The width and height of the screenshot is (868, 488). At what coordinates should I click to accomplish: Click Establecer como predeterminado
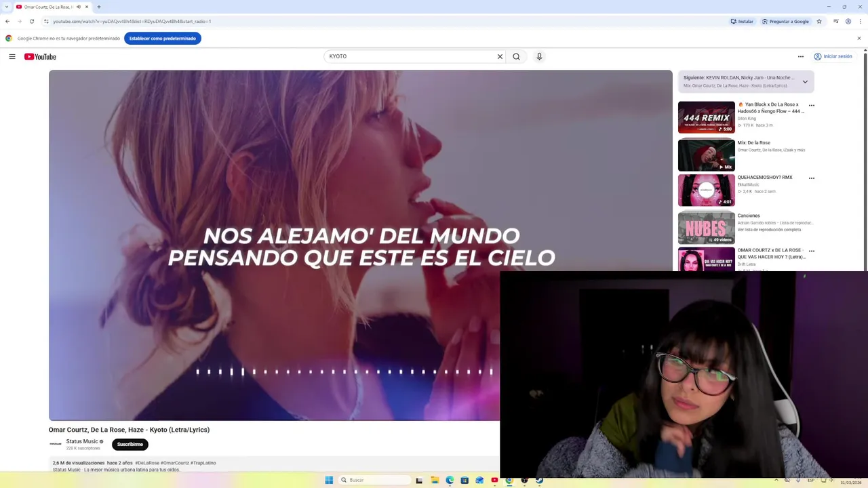click(163, 39)
